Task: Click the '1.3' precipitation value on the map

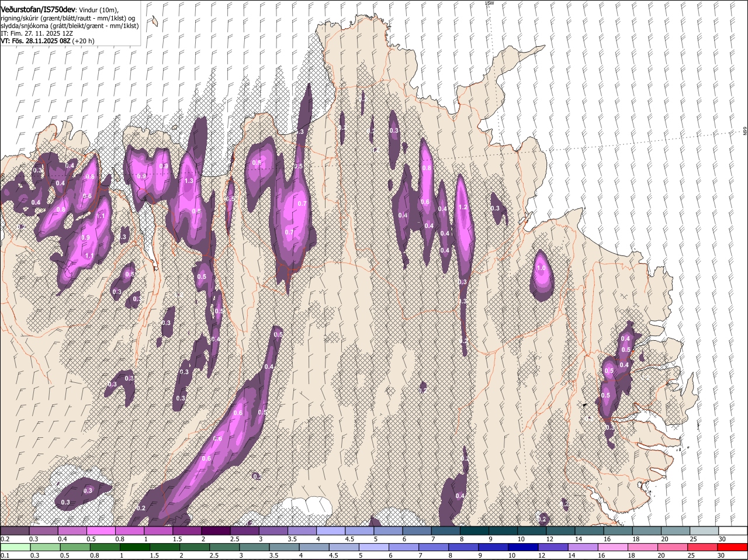Action: (189, 181)
